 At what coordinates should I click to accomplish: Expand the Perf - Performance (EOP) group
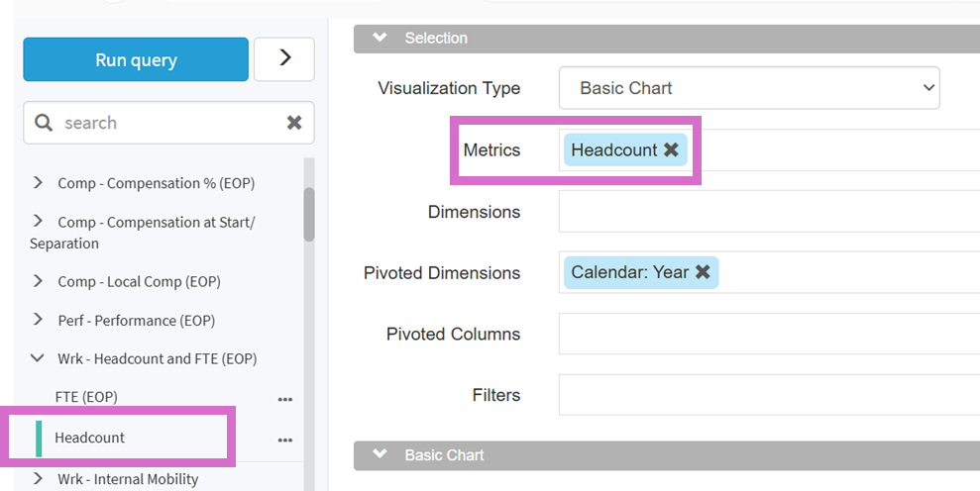[39, 320]
